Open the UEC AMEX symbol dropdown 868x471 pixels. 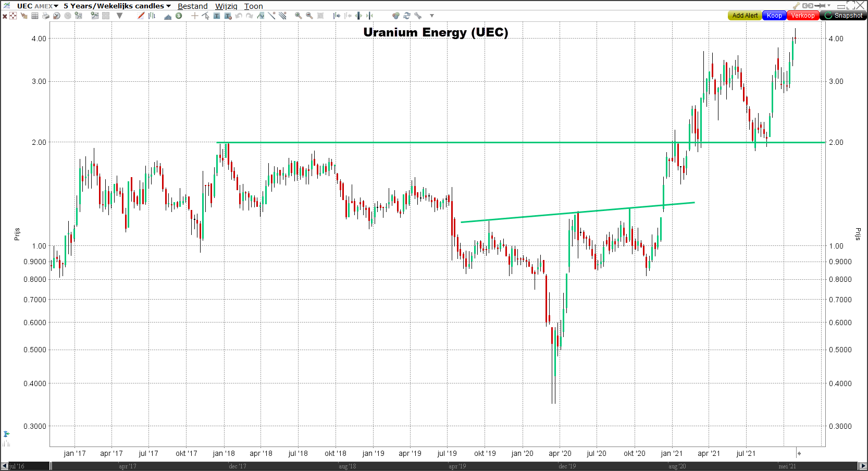38,6
